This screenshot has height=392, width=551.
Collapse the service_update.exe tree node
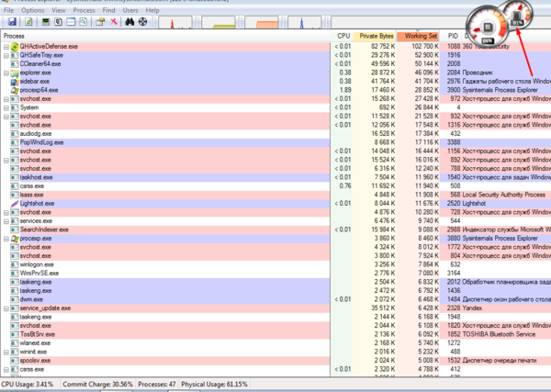[6, 308]
